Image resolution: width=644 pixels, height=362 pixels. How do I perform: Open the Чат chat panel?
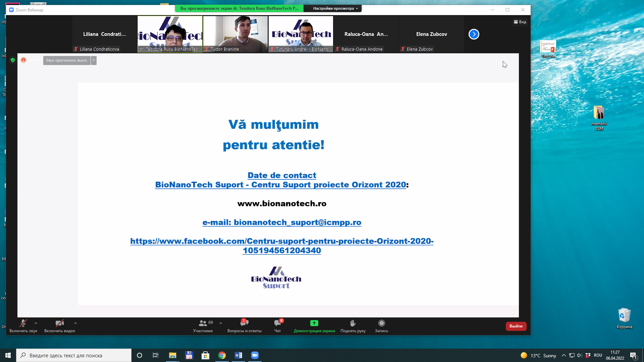click(278, 326)
